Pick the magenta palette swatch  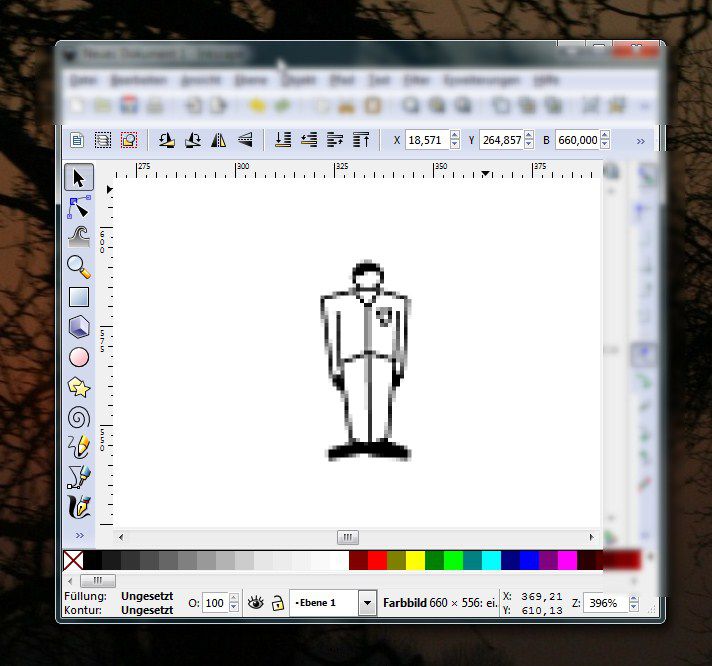[567, 561]
